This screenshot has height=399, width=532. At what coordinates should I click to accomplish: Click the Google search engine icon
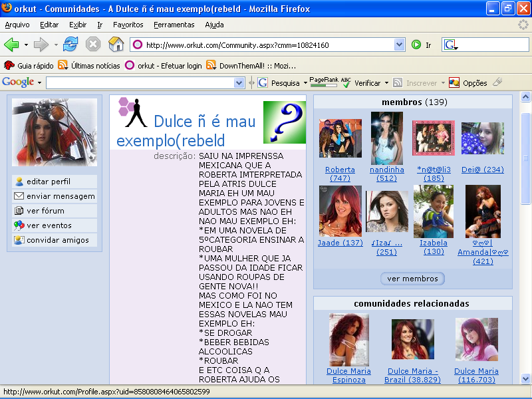[450, 45]
